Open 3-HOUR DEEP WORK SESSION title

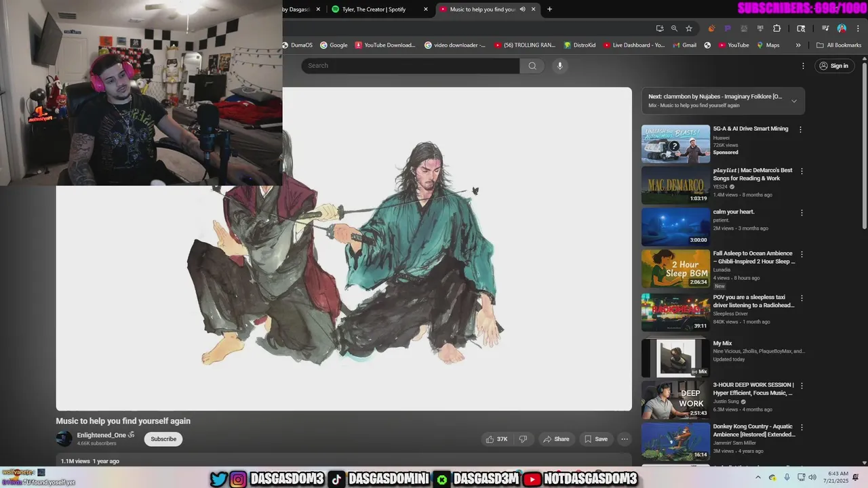point(753,388)
